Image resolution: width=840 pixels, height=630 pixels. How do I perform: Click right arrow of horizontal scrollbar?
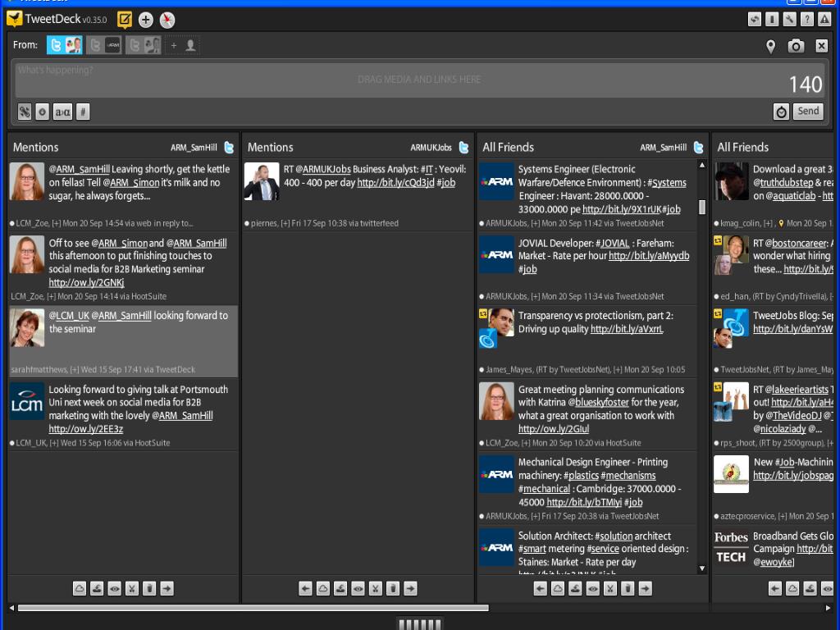point(829,608)
